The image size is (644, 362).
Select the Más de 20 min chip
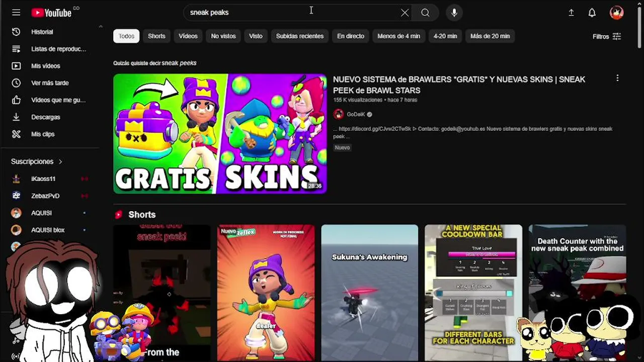490,36
